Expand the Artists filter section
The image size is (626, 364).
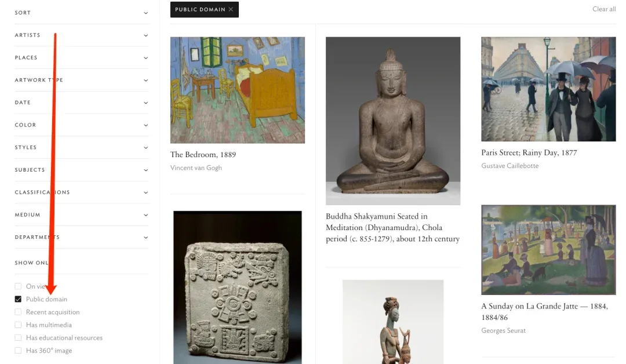click(x=82, y=35)
